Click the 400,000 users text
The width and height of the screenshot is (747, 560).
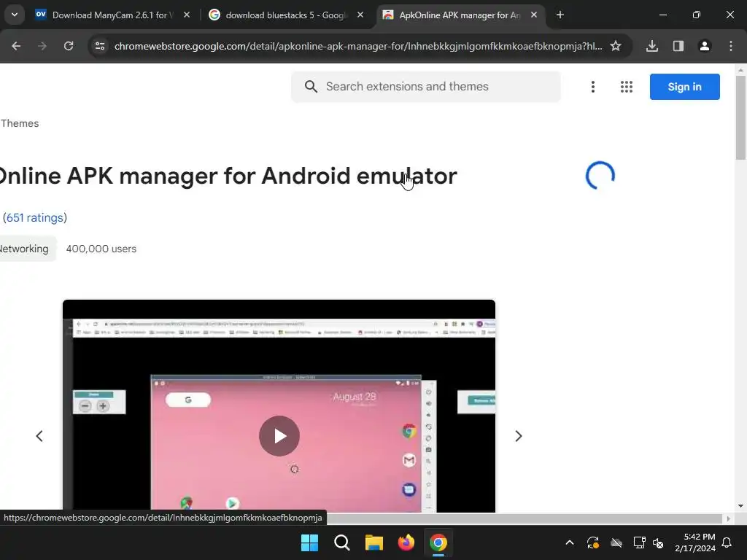(101, 249)
